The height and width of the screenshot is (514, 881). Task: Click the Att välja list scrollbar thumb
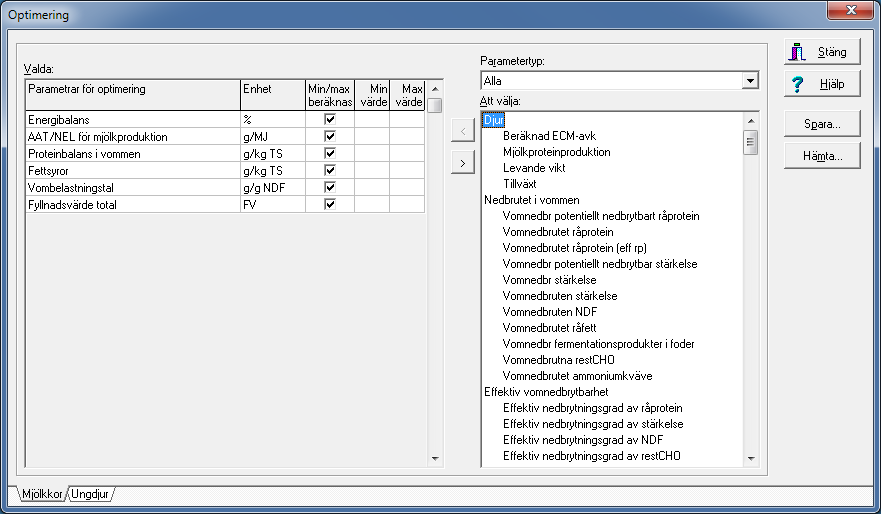point(751,142)
